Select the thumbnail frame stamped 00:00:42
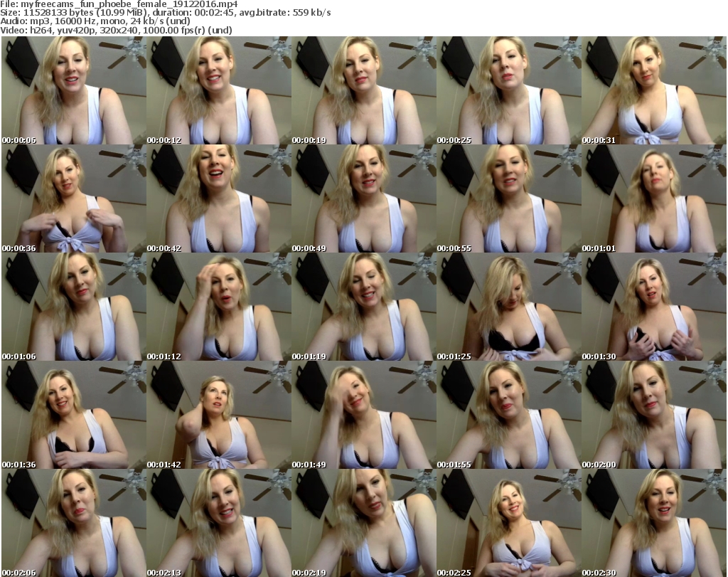 click(219, 198)
